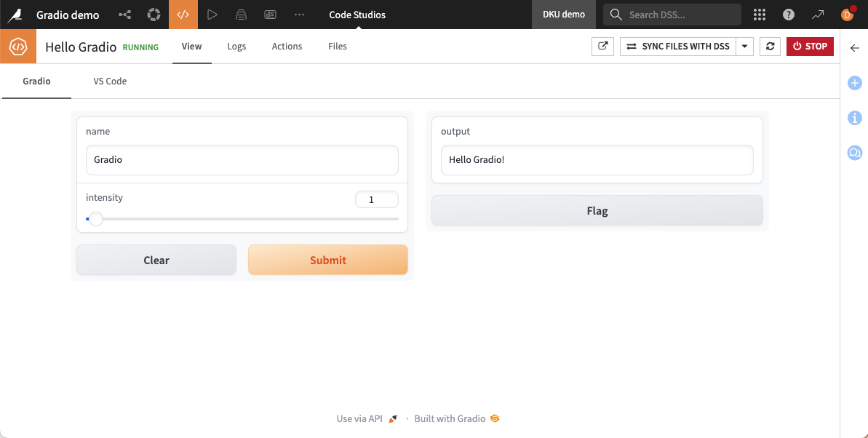Switch to the View tab
868x438 pixels.
[x=191, y=47]
